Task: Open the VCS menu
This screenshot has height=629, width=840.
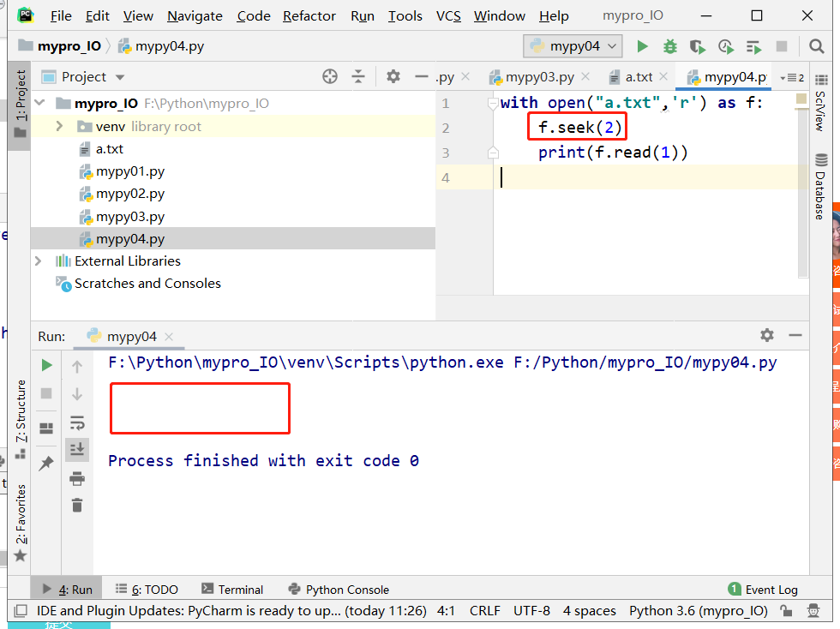Action: coord(448,16)
